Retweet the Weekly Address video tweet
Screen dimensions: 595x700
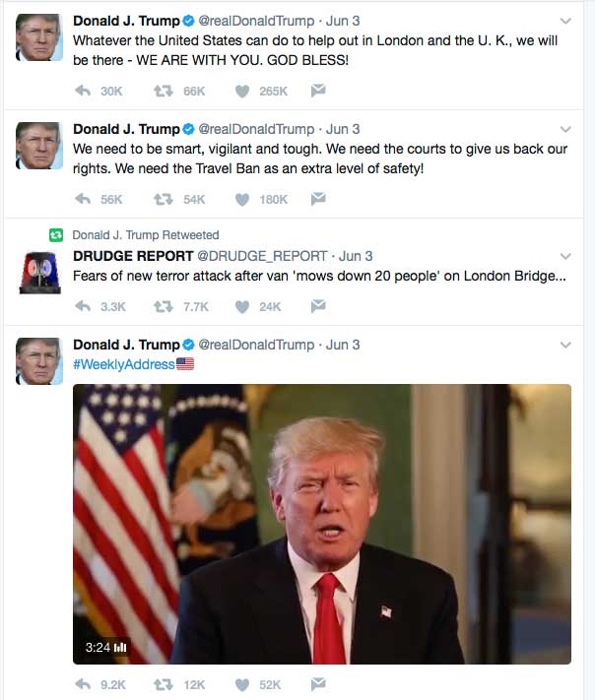[164, 684]
